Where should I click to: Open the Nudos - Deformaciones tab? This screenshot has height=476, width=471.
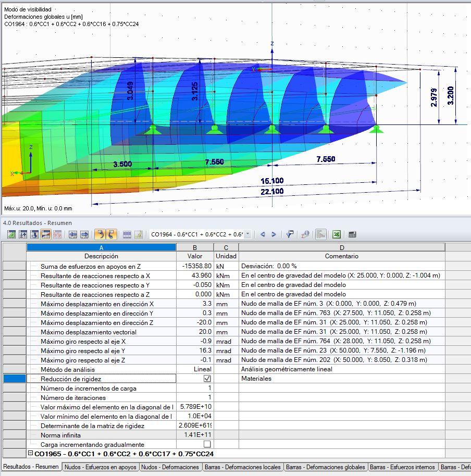pos(170,467)
